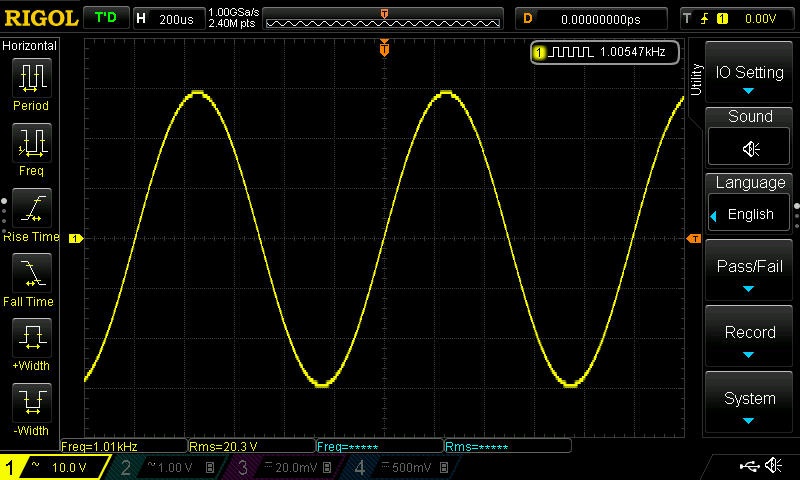This screenshot has width=800, height=480.
Task: Click the T'D trigger status button
Action: (x=104, y=18)
